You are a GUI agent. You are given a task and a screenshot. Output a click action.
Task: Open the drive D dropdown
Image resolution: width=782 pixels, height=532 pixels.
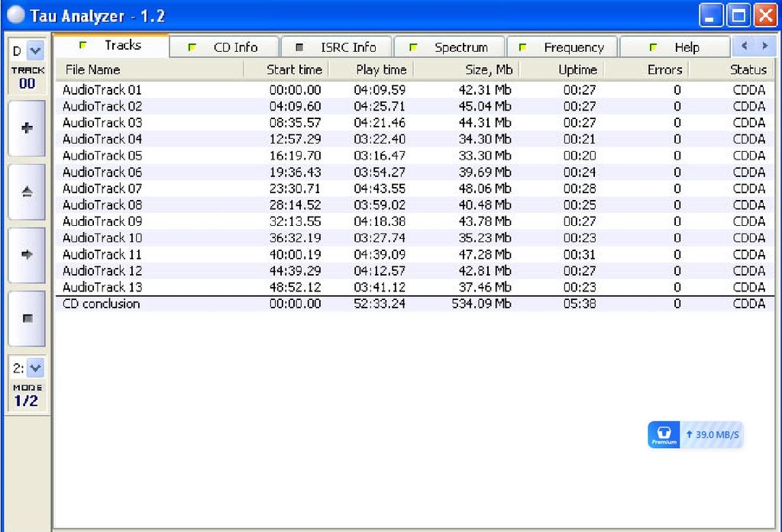click(x=36, y=50)
